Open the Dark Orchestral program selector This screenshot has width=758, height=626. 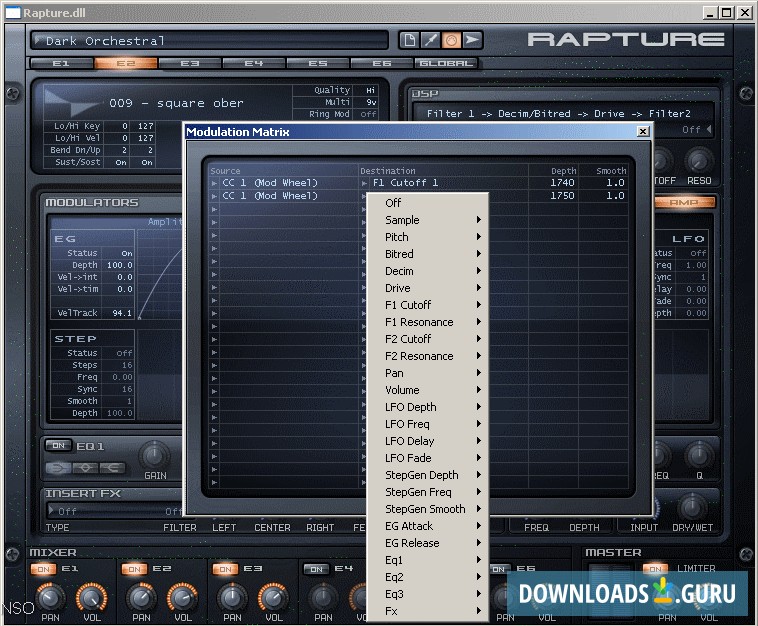pyautogui.click(x=210, y=40)
